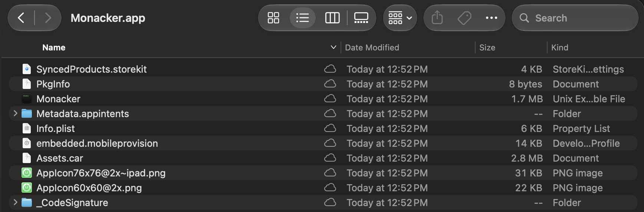
Task: Select the PkgInfo file name
Action: pyautogui.click(x=53, y=84)
